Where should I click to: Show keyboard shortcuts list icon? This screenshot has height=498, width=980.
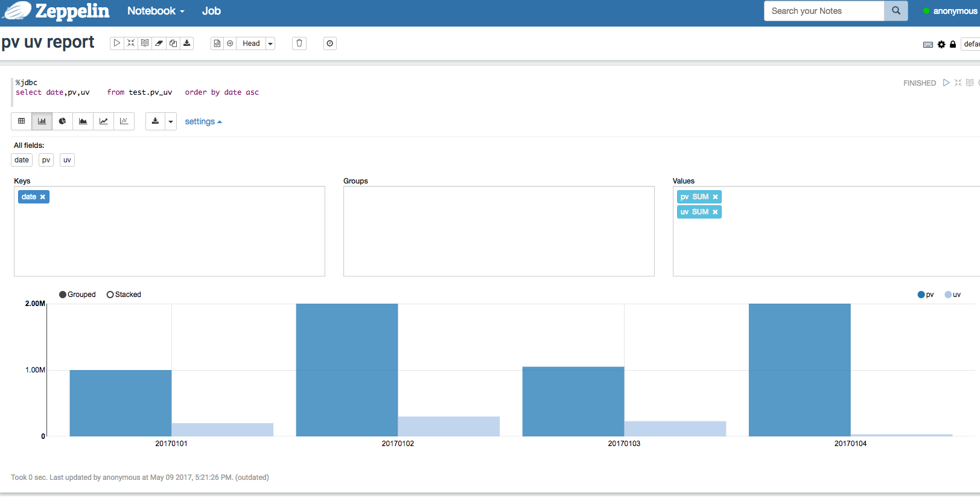point(928,45)
